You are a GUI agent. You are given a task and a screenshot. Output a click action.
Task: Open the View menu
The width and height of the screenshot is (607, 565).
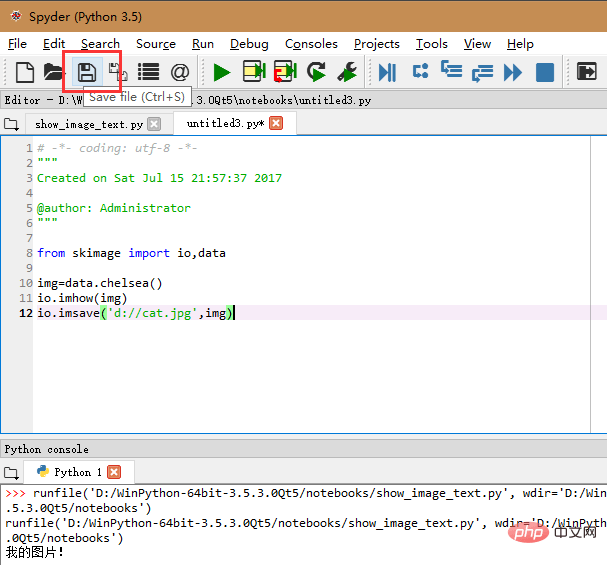(x=477, y=44)
